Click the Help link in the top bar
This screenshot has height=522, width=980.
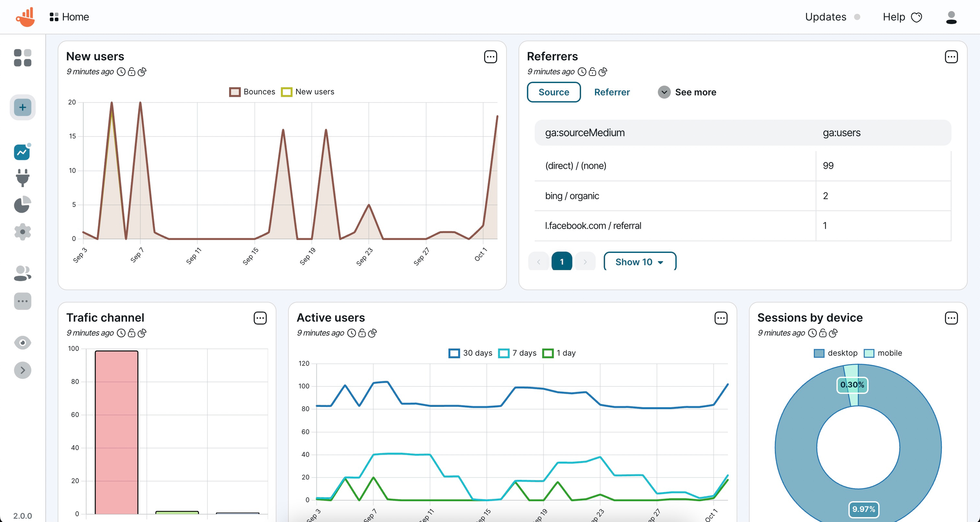coord(894,17)
